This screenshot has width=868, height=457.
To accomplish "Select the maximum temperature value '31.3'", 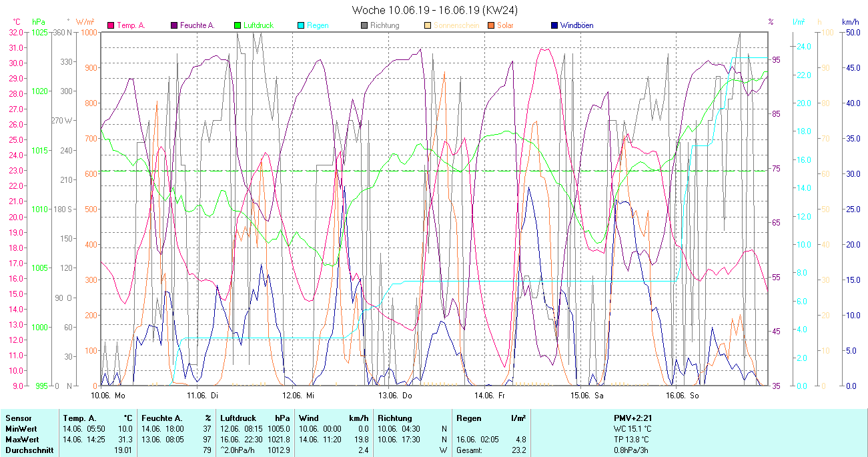I will 125,440.
